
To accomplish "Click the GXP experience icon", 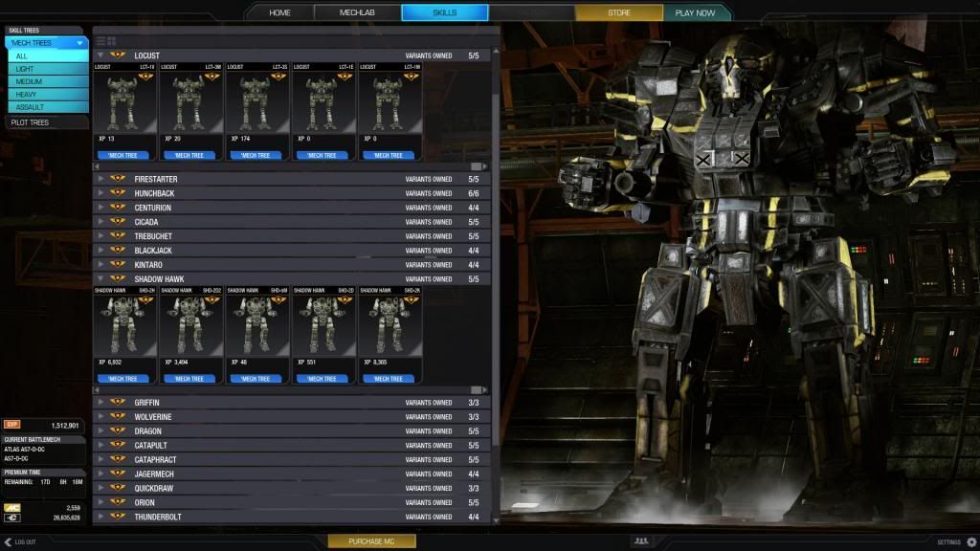I will pos(11,425).
